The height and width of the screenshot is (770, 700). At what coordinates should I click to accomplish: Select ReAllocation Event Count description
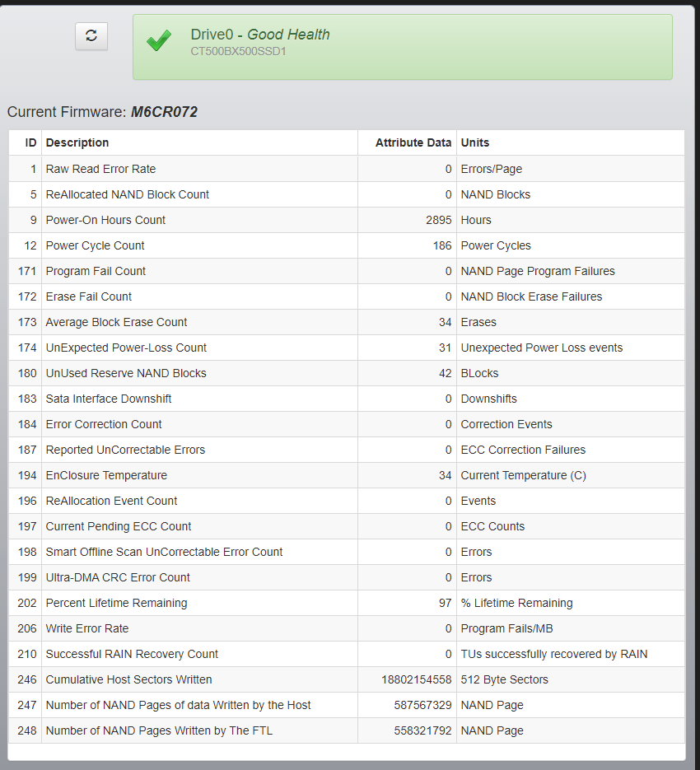(x=111, y=501)
